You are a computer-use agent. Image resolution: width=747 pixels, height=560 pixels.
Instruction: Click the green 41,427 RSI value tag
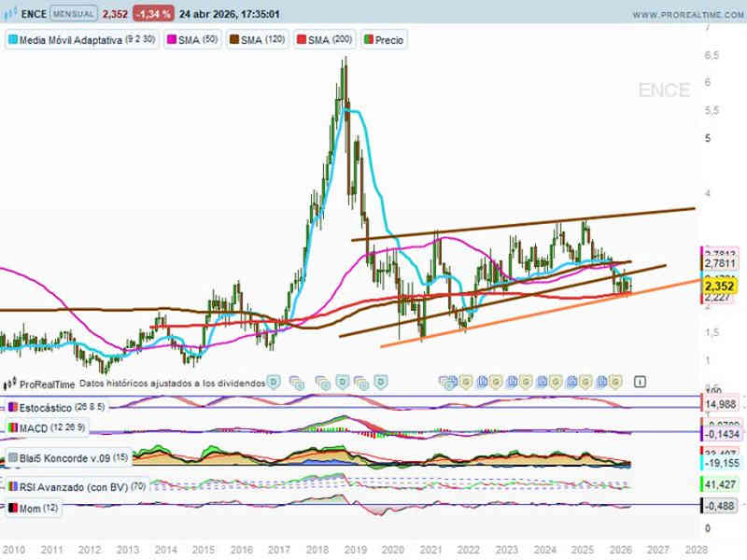pyautogui.click(x=718, y=485)
